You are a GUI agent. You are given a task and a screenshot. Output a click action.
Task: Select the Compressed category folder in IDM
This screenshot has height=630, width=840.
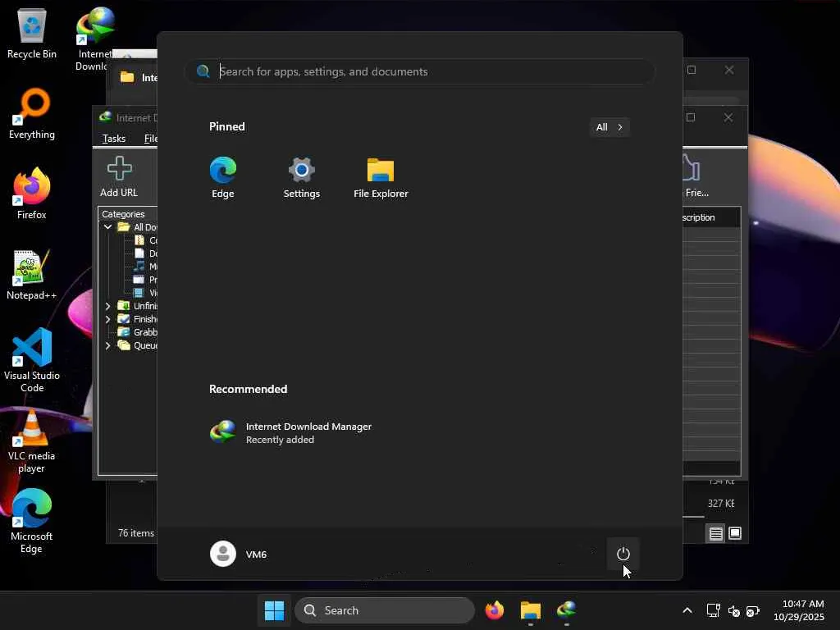coord(145,240)
